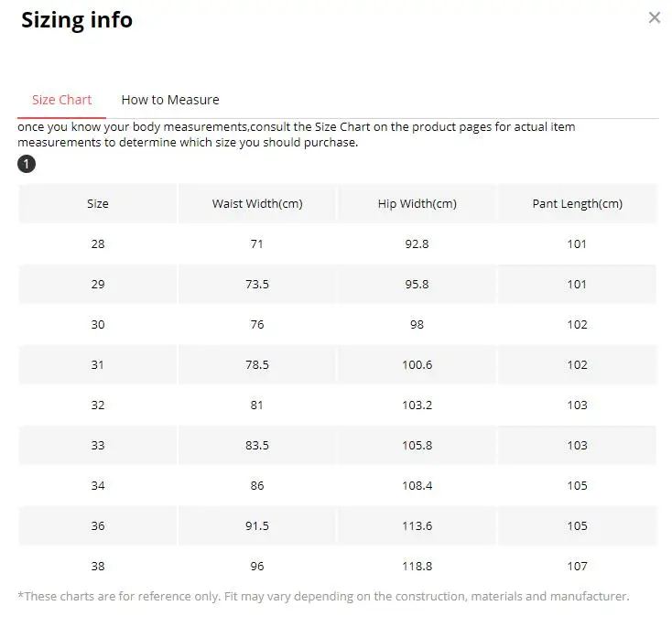Click the Size column header

click(x=98, y=203)
